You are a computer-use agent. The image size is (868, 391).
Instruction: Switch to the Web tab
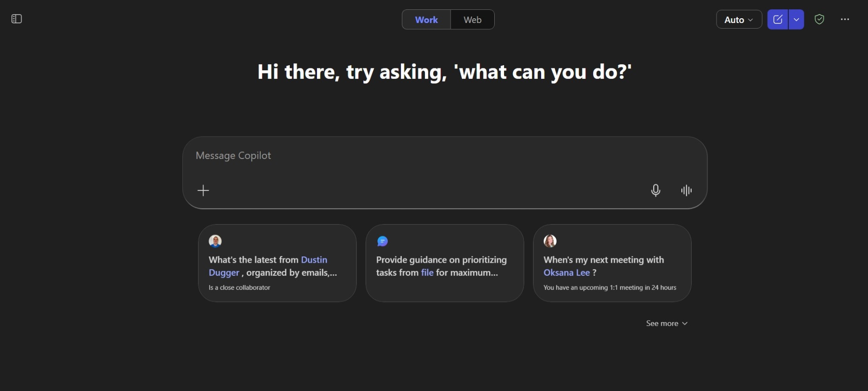(x=472, y=20)
